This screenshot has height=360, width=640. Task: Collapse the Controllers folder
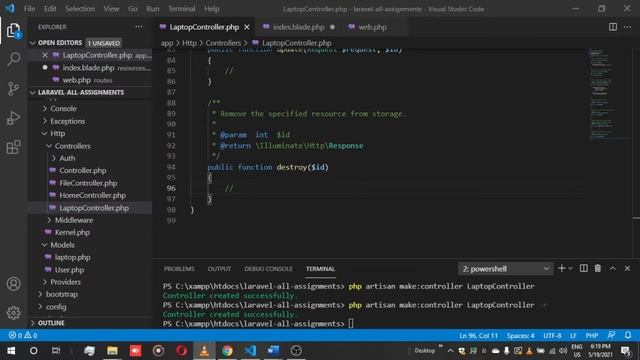coord(49,146)
